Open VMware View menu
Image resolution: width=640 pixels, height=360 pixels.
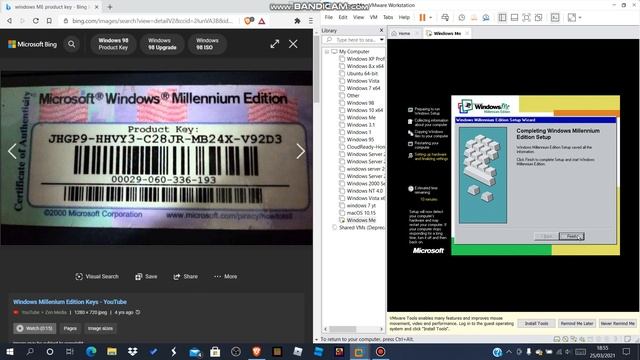coord(358,18)
